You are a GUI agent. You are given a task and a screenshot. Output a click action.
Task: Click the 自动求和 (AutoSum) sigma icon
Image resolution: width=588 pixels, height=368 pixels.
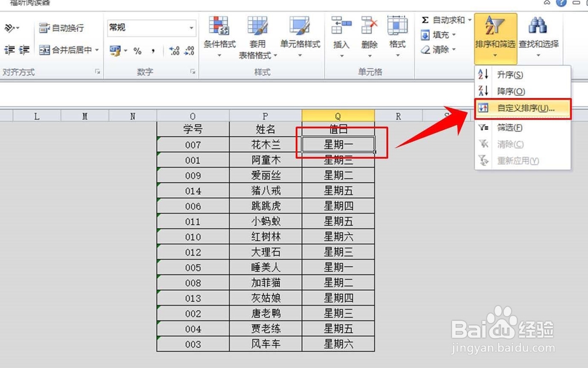click(x=426, y=19)
